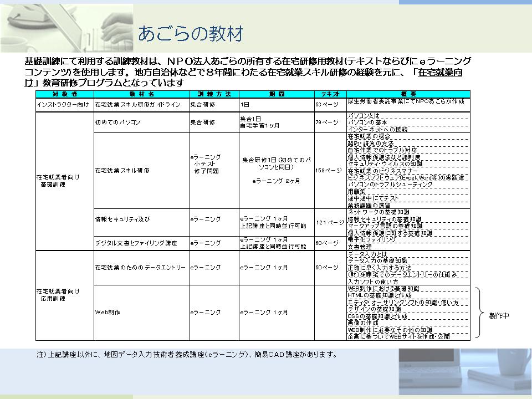
Task: Click the 在宅就業の概念 summary line
Action: tap(369, 136)
